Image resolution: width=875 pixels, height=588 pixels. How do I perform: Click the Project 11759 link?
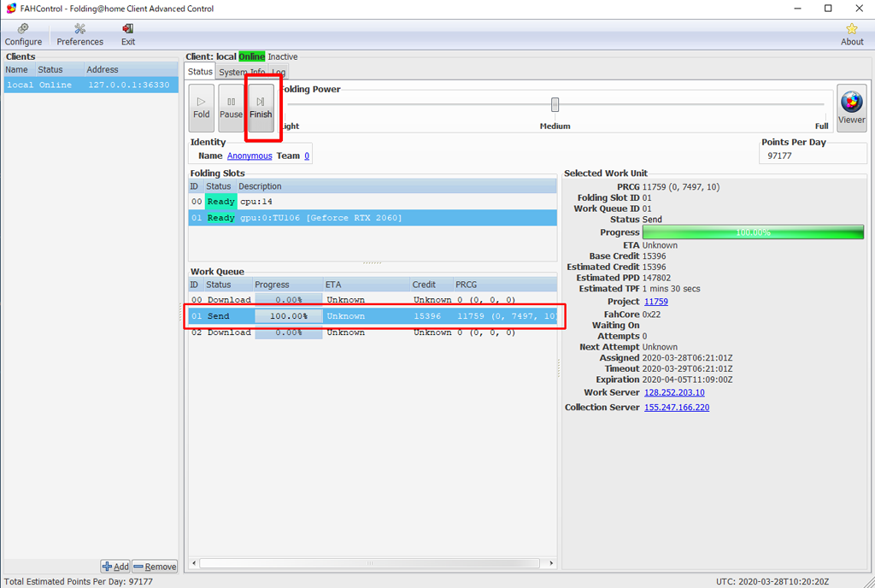pos(655,302)
